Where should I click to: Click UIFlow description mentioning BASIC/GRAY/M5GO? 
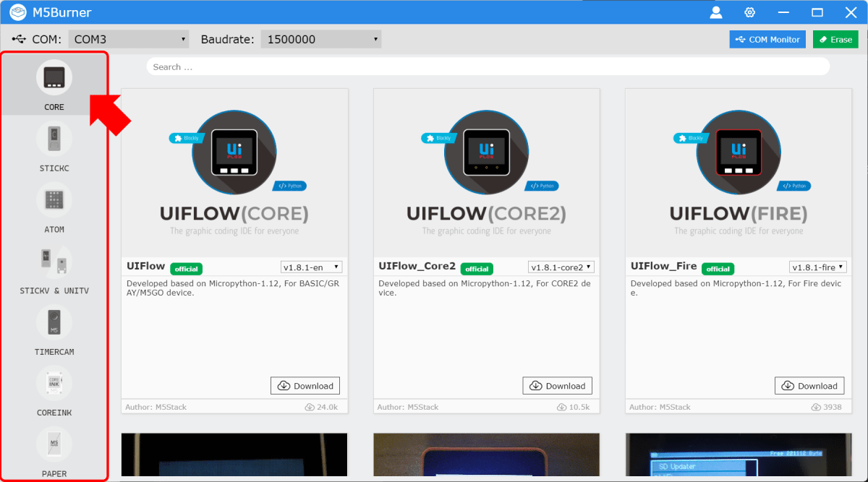click(233, 288)
